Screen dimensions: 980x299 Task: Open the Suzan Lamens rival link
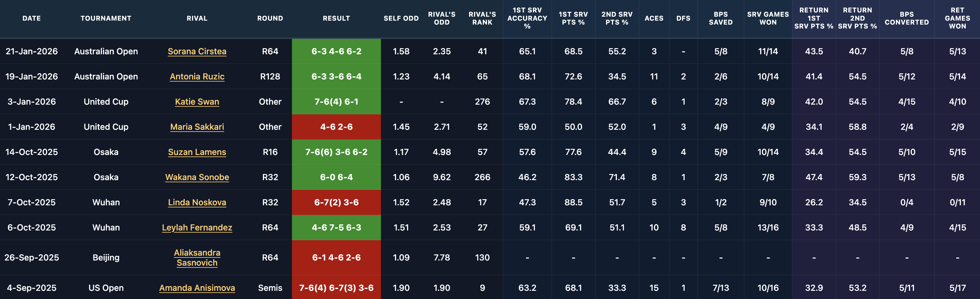click(197, 152)
